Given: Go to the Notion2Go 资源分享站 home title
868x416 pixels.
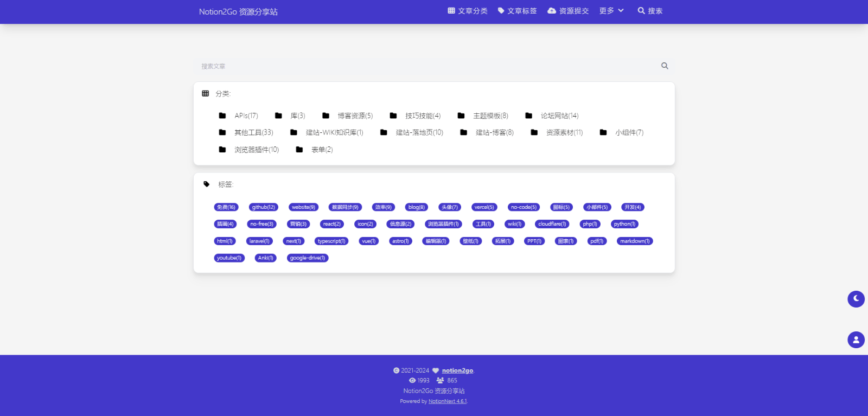Looking at the screenshot, I should pyautogui.click(x=238, y=11).
